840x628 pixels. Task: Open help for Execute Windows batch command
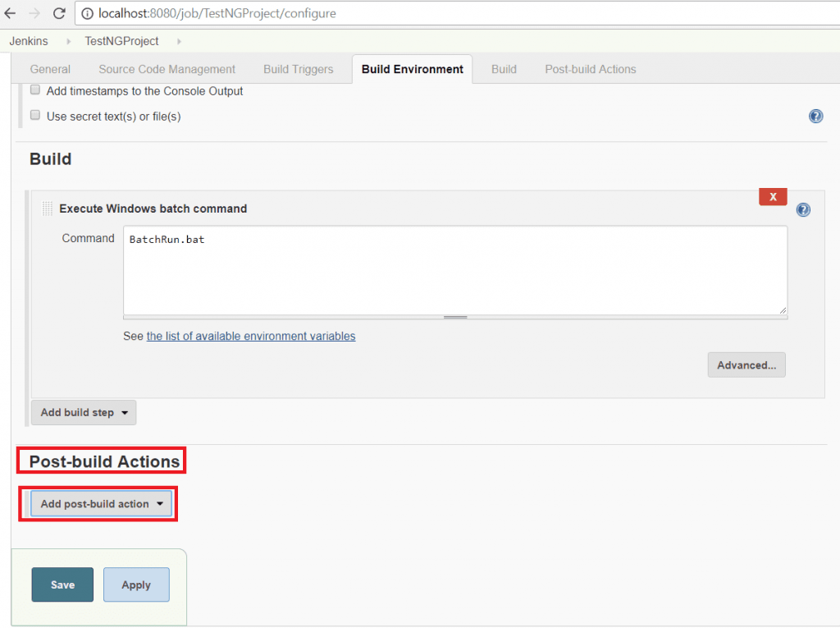[x=802, y=209]
